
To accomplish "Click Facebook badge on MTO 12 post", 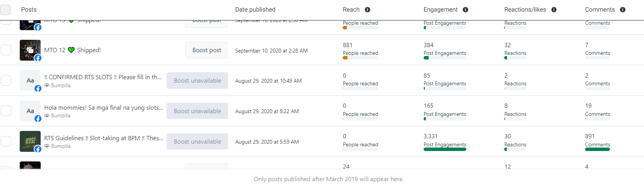I will [x=38, y=58].
